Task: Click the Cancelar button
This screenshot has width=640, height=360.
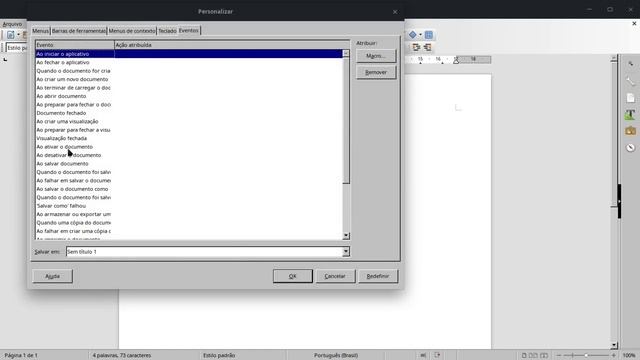Action: click(335, 276)
